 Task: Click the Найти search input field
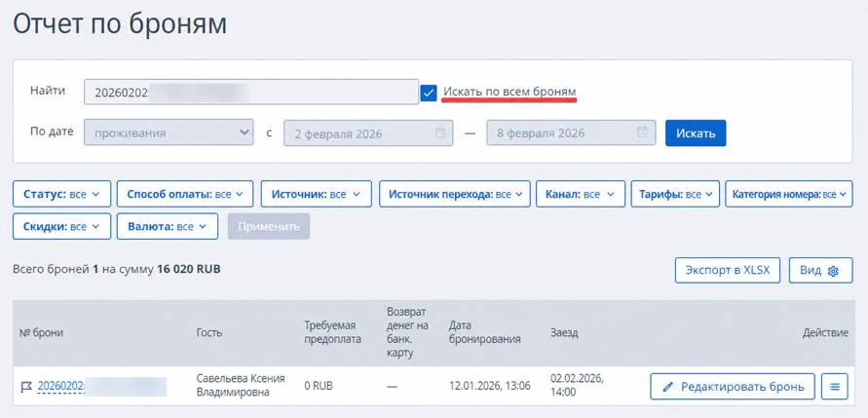[x=251, y=92]
